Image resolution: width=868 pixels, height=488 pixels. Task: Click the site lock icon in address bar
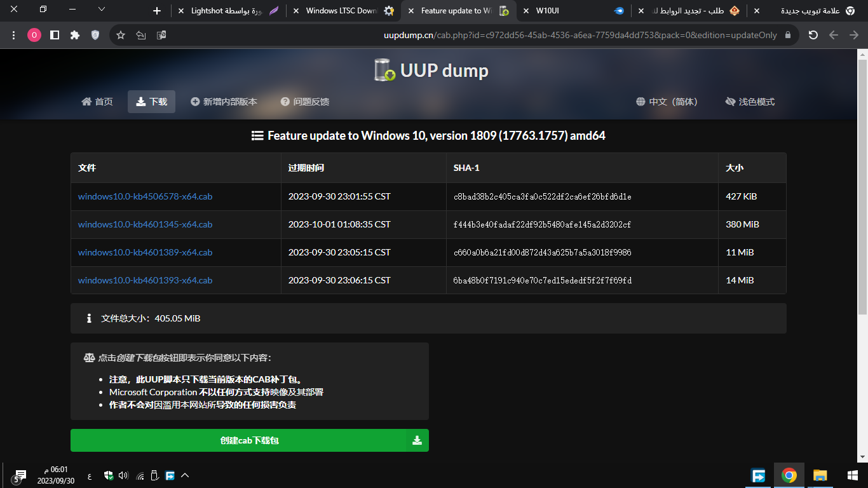788,35
